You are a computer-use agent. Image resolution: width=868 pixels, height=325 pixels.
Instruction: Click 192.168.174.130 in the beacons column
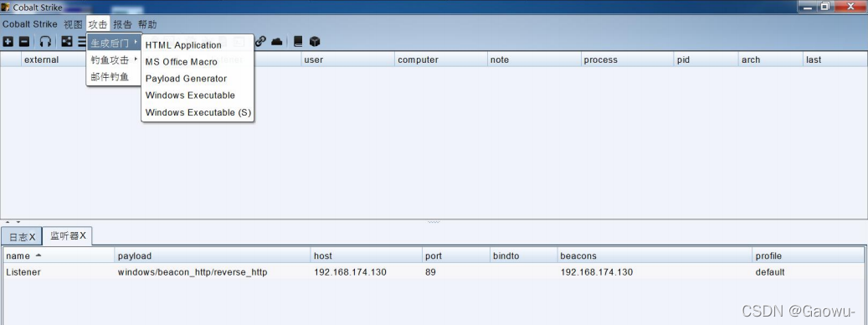[x=597, y=272]
